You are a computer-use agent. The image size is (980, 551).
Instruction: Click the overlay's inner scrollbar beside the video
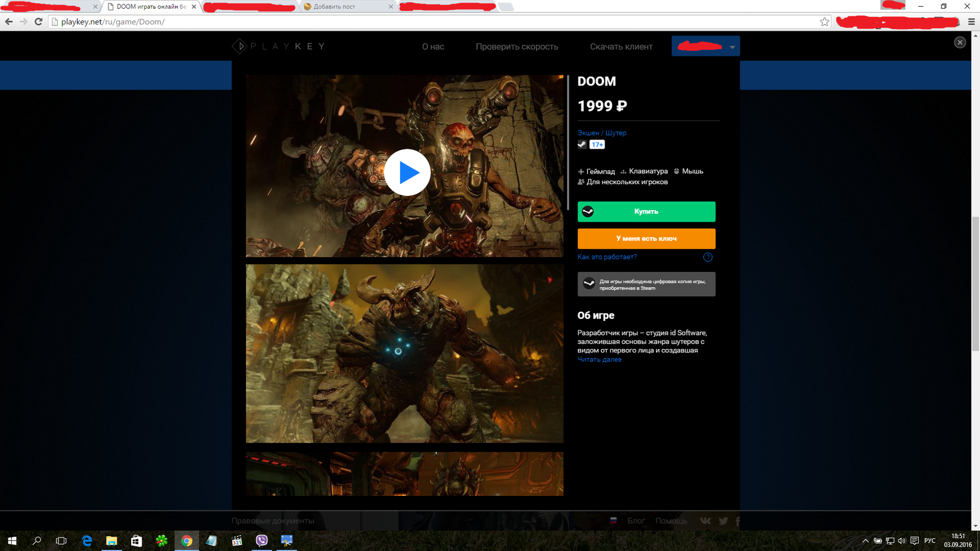(x=568, y=142)
